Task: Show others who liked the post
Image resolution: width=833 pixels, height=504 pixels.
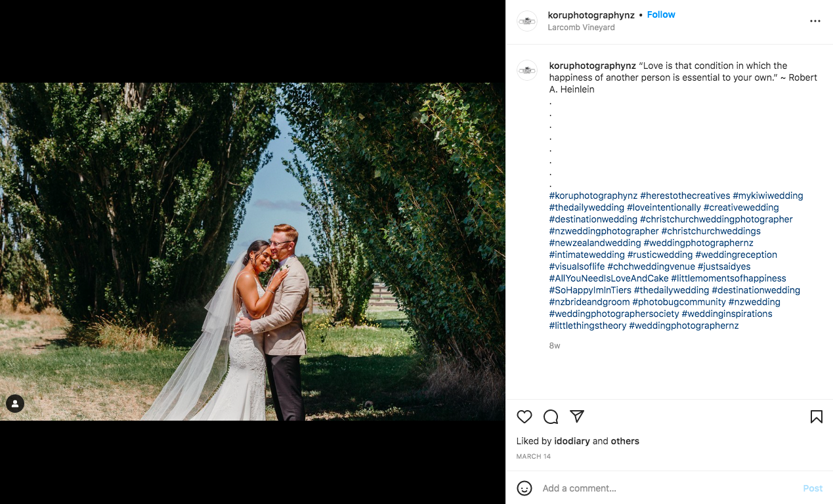Action: pos(625,441)
